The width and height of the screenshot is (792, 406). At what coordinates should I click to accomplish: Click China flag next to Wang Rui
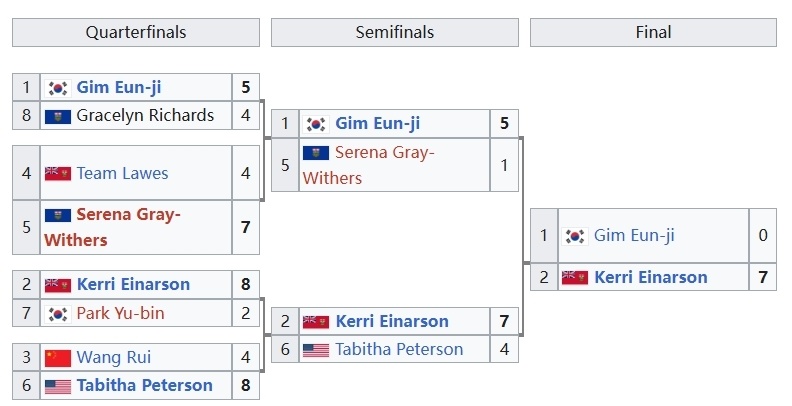58,358
